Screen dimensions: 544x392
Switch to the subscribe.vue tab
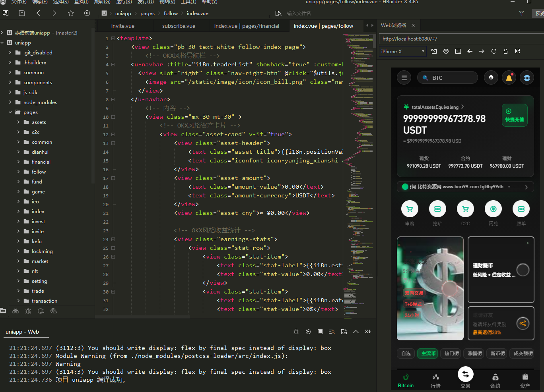179,26
